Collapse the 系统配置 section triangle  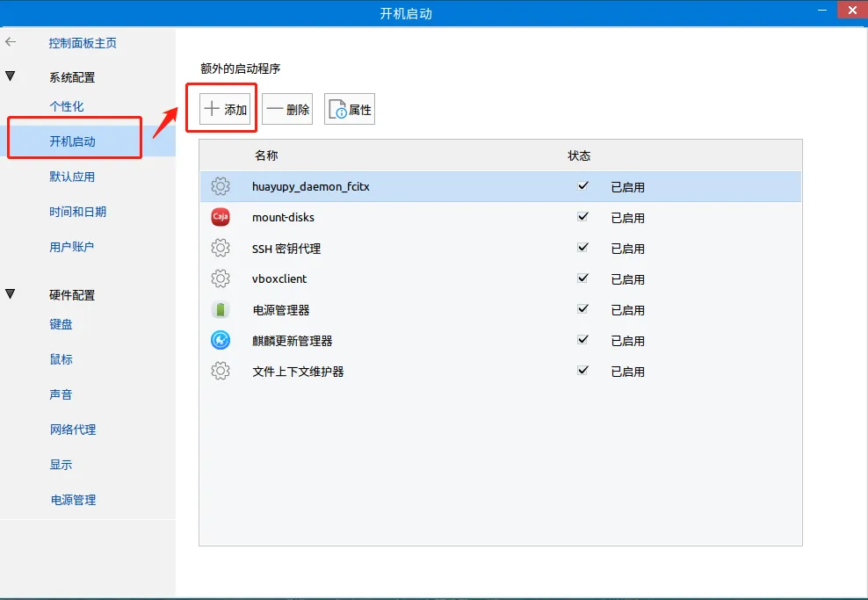(11, 77)
